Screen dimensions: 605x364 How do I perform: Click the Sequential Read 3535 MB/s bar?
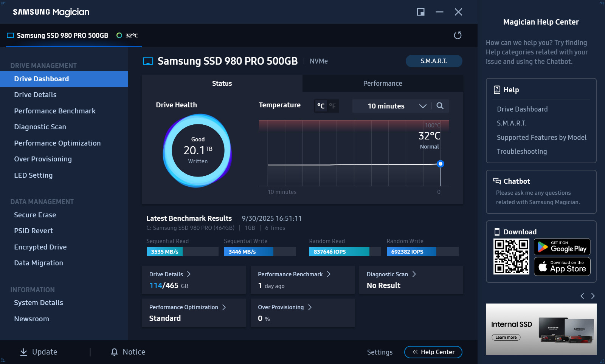182,252
